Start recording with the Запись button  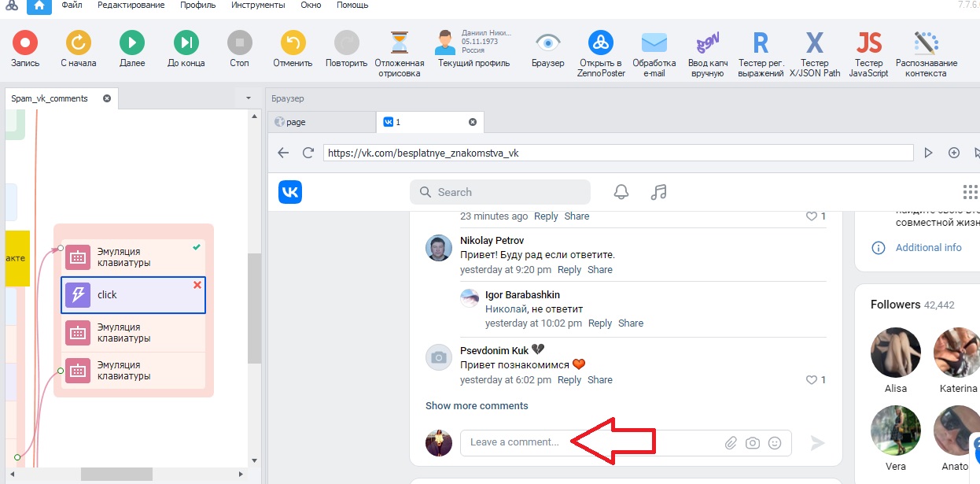(25, 49)
